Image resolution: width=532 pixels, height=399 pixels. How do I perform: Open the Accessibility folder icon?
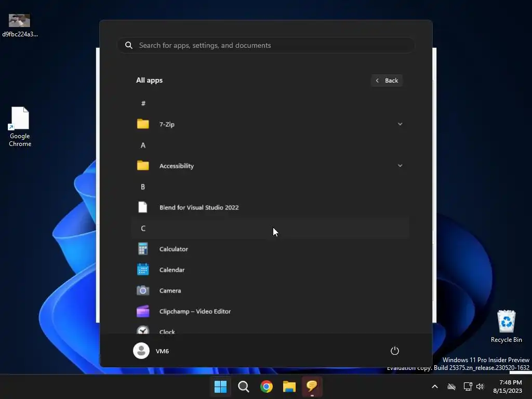click(x=143, y=166)
